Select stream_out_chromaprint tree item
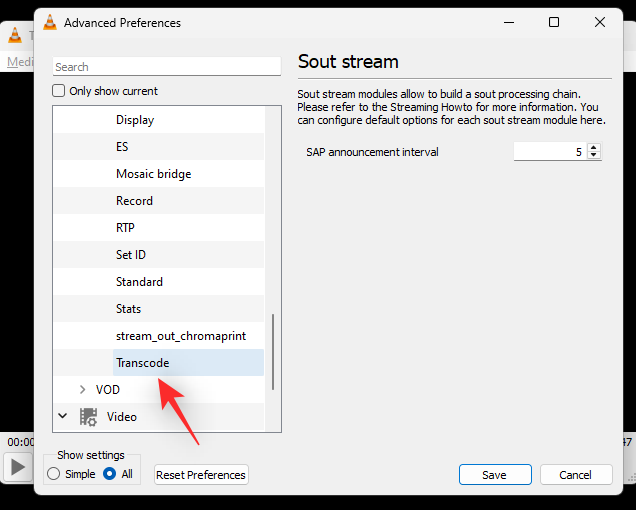This screenshot has width=636, height=510. 181,336
